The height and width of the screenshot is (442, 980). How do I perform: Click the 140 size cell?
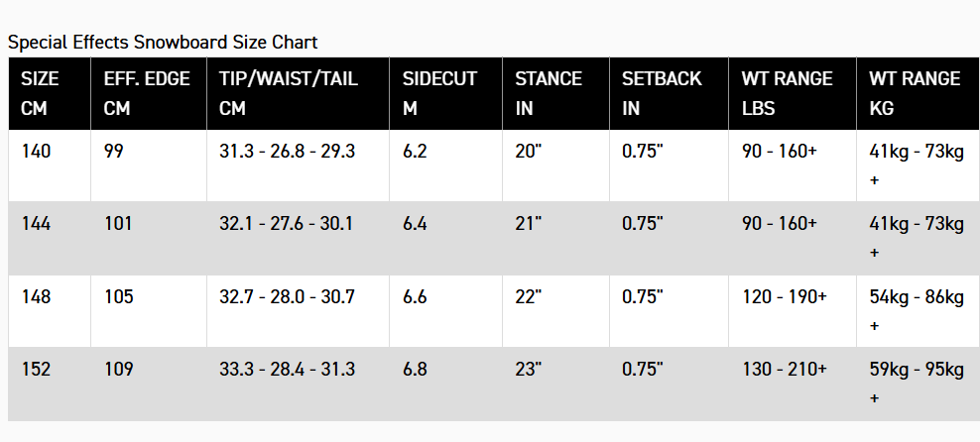pyautogui.click(x=36, y=152)
